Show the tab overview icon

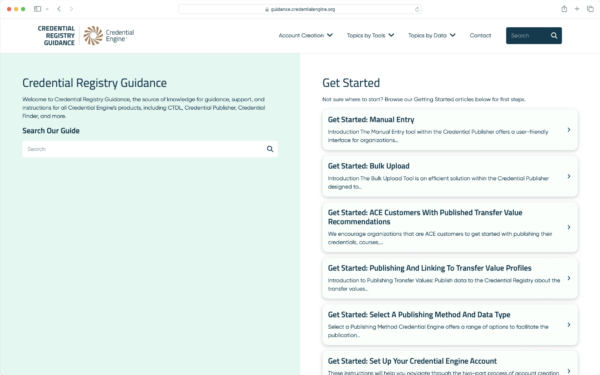click(590, 9)
